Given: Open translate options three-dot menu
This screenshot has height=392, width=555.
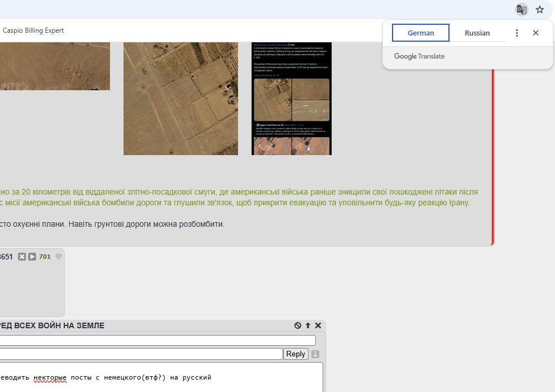Looking at the screenshot, I should click(517, 33).
